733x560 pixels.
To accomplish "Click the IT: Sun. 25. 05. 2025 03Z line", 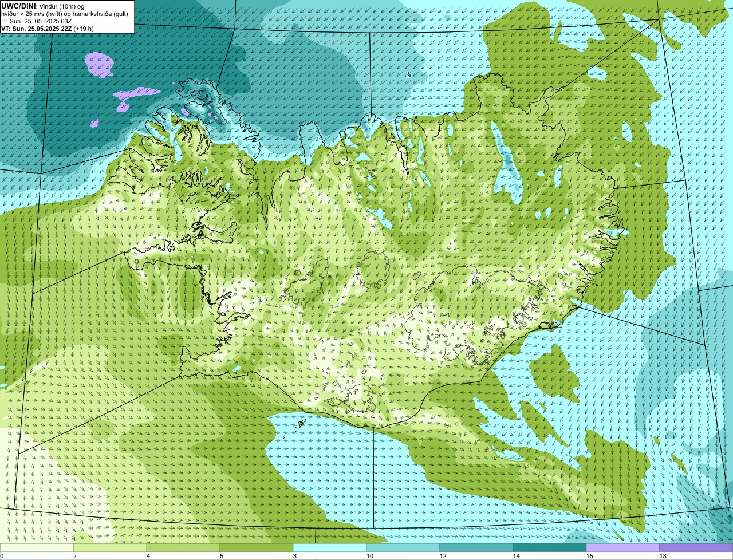I will coord(36,21).
